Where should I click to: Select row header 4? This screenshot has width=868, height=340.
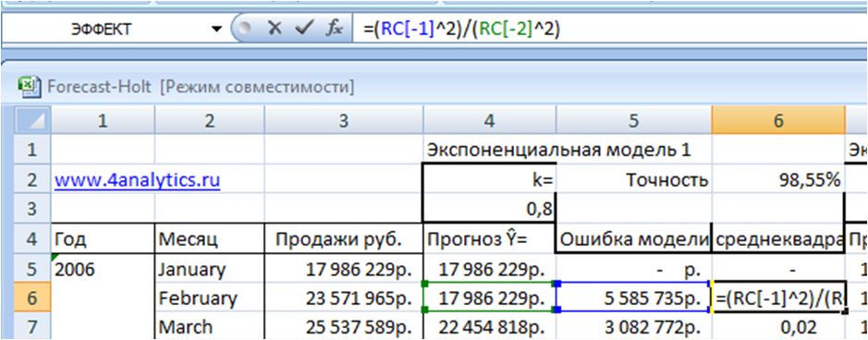32,239
